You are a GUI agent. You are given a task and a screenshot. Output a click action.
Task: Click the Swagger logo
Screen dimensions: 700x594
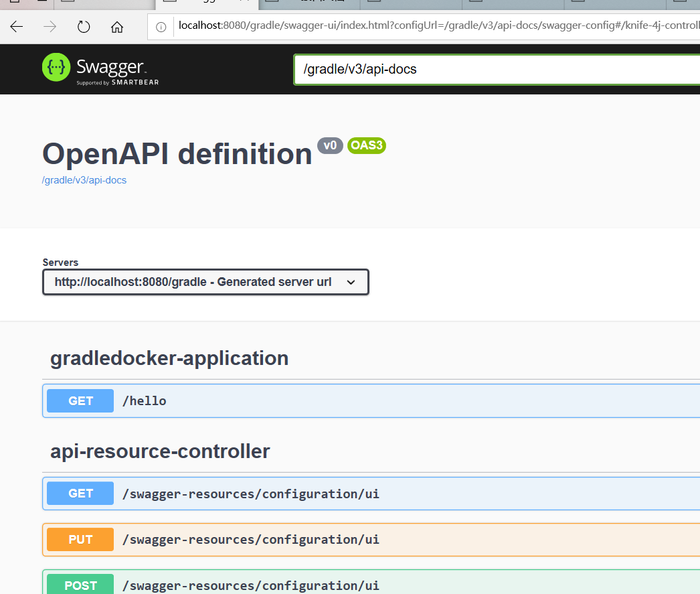(x=100, y=69)
